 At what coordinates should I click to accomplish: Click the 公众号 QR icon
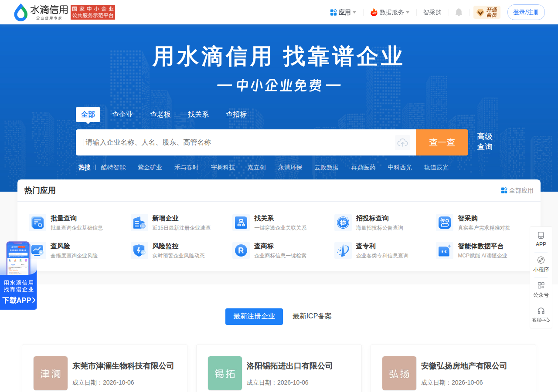(x=541, y=285)
